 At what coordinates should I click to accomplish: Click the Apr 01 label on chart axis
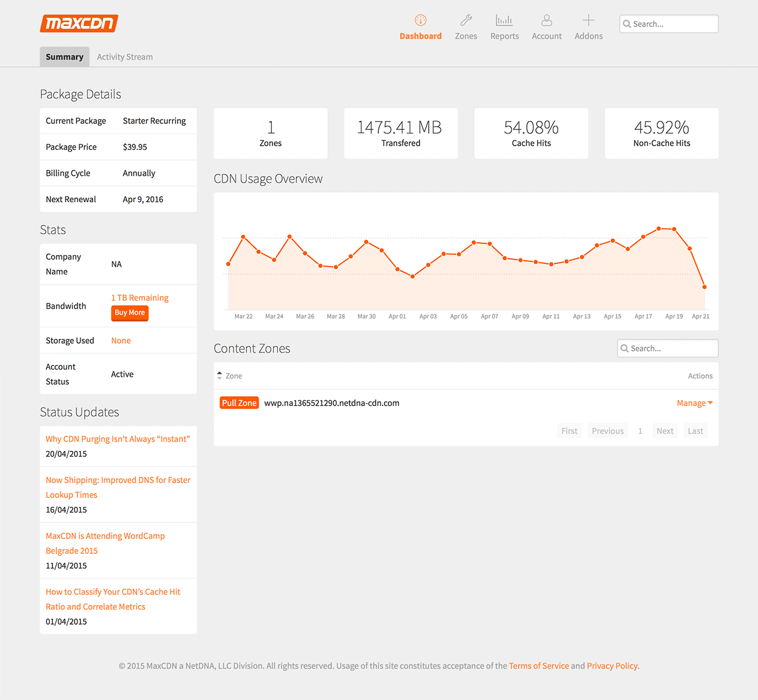tap(397, 317)
